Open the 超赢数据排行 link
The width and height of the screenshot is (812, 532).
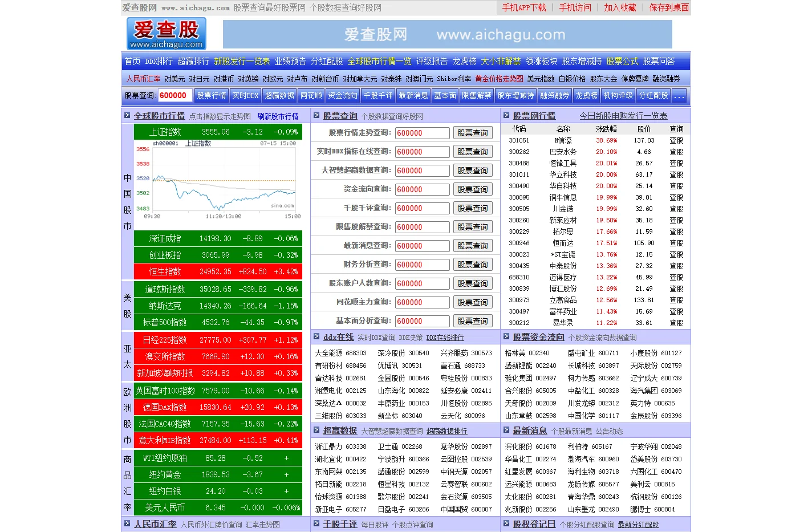(x=446, y=431)
